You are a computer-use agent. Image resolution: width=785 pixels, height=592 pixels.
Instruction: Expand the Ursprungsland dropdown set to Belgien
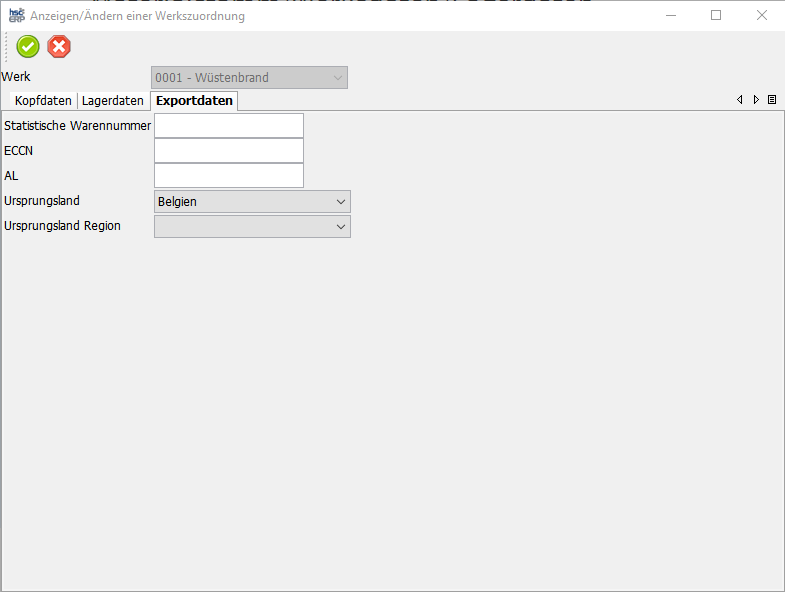[x=252, y=202]
